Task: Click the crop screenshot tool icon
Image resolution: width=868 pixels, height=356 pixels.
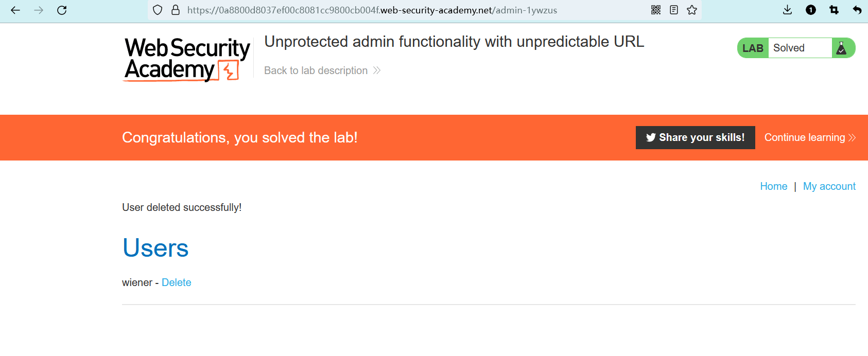Action: tap(834, 10)
